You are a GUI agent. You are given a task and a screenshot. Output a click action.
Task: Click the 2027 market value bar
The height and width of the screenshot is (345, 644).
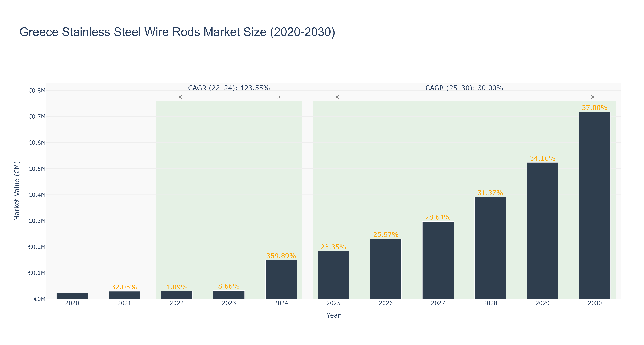438,260
